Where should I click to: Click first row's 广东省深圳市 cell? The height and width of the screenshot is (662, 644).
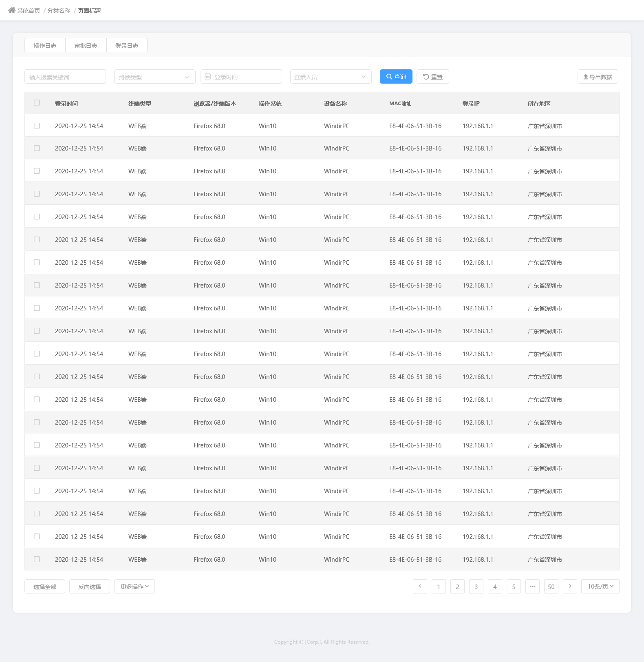[x=545, y=126]
